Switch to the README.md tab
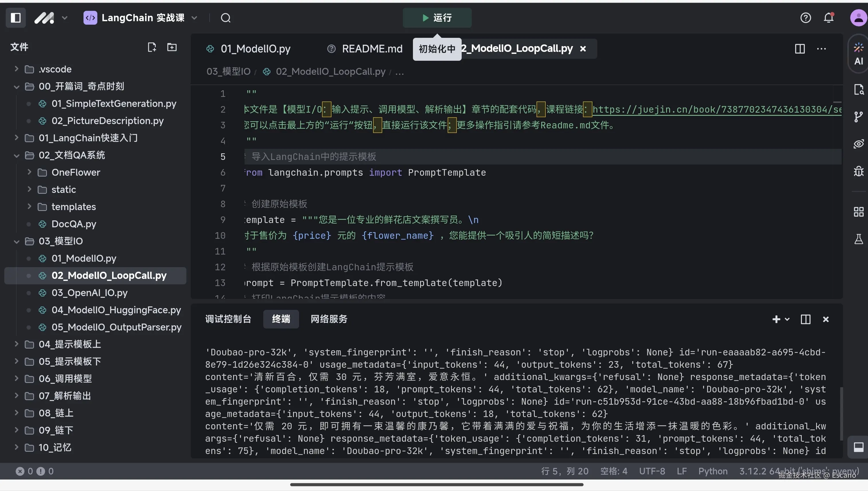 click(x=365, y=49)
